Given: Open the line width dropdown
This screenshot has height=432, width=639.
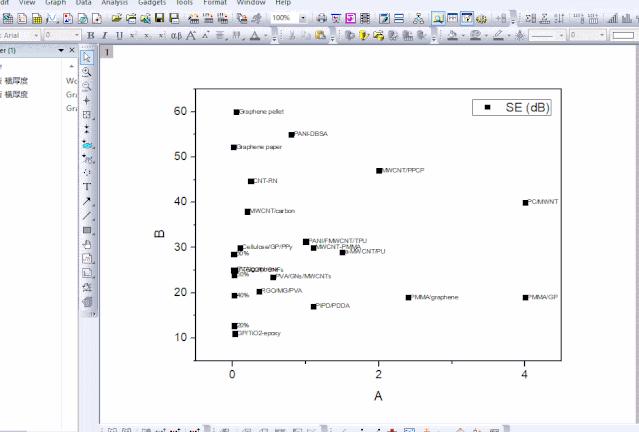Looking at the screenshot, I should [602, 35].
